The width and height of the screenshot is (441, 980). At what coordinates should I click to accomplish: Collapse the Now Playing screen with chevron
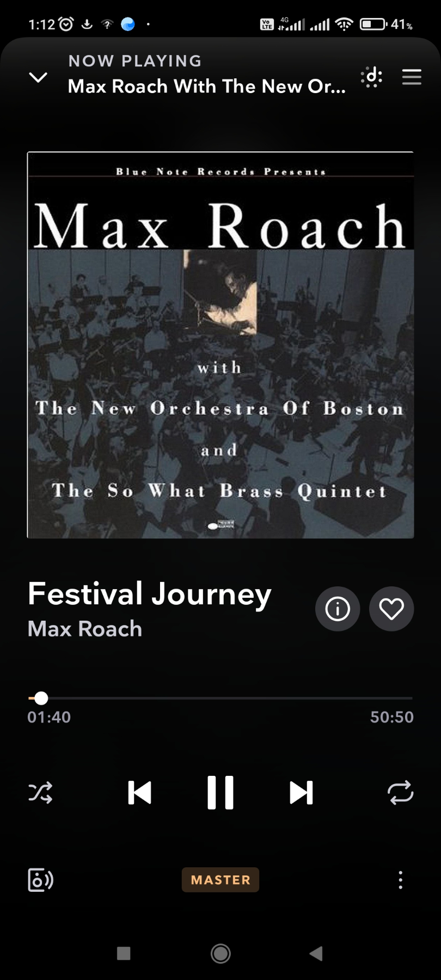38,77
